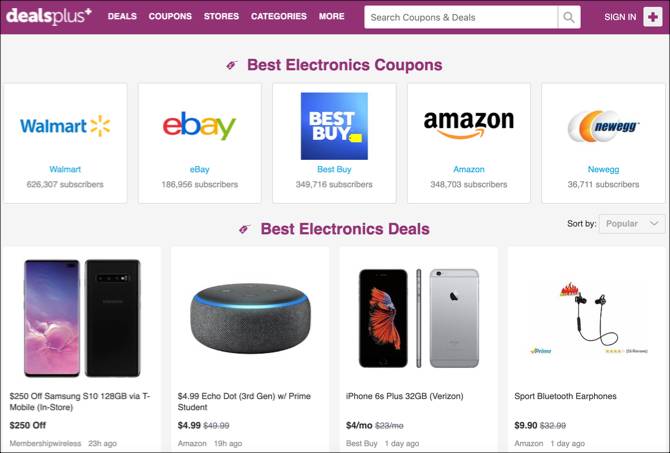Open the iPhone 6s Plus deal photo
This screenshot has height=453, width=670.
tap(418, 316)
